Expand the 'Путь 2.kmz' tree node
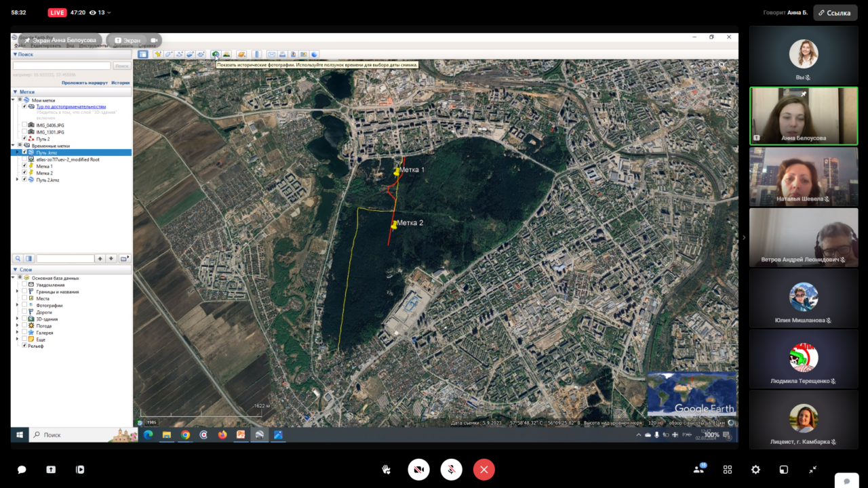Viewport: 868px width, 488px height. point(17,180)
